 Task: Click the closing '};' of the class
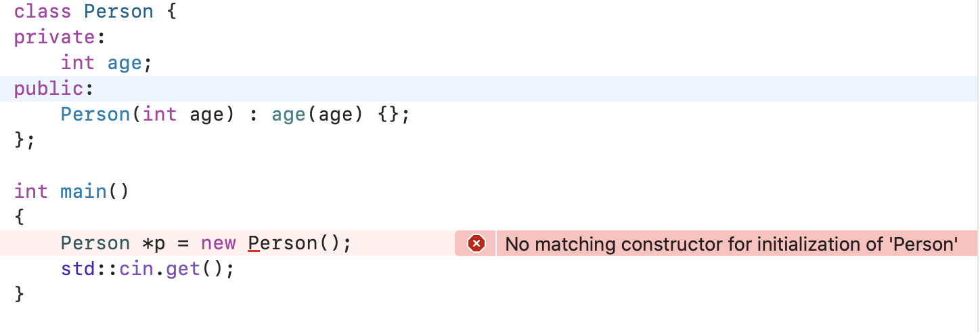click(x=24, y=140)
